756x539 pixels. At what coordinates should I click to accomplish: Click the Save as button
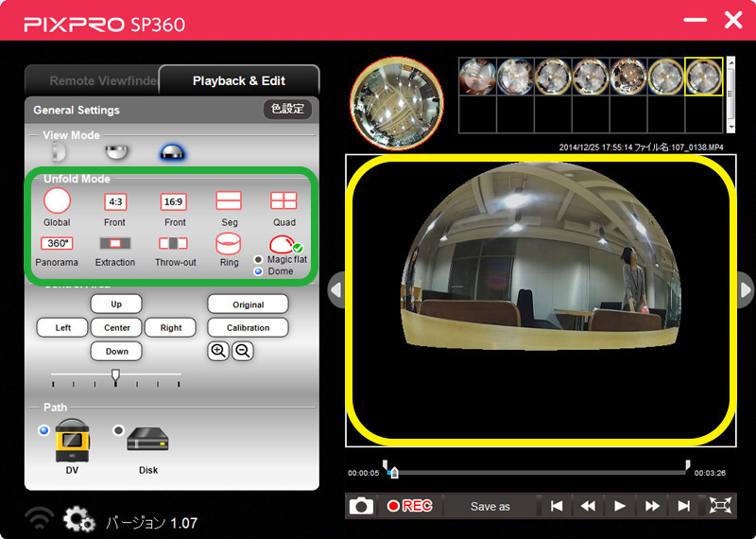pyautogui.click(x=490, y=506)
